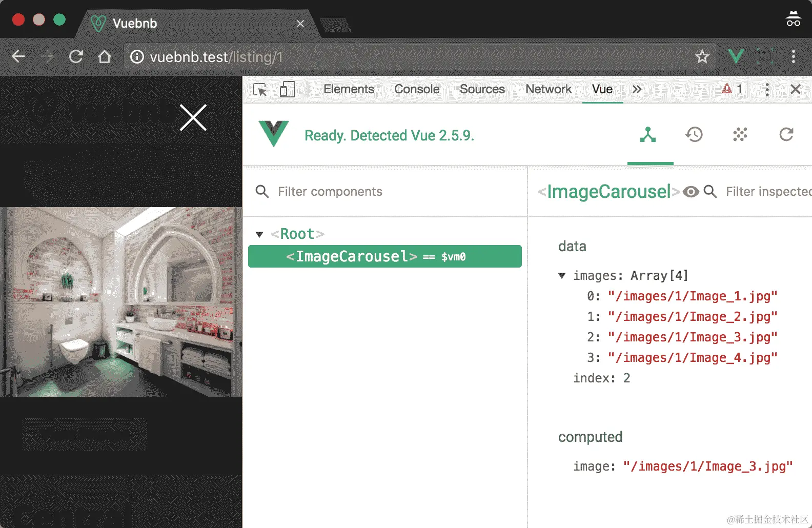This screenshot has height=528, width=812.
Task: Show more DevTools tabs with the chevron
Action: click(637, 89)
